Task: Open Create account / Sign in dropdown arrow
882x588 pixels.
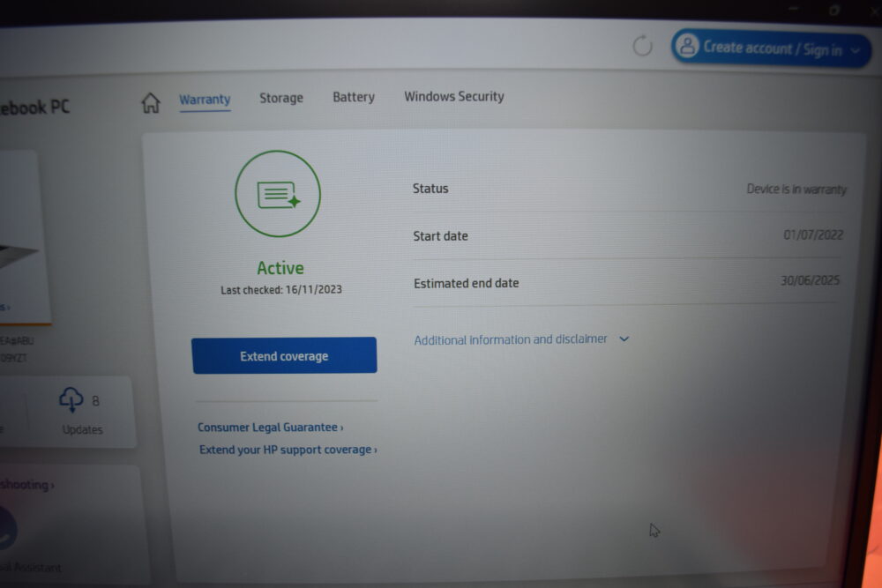Action: [856, 51]
